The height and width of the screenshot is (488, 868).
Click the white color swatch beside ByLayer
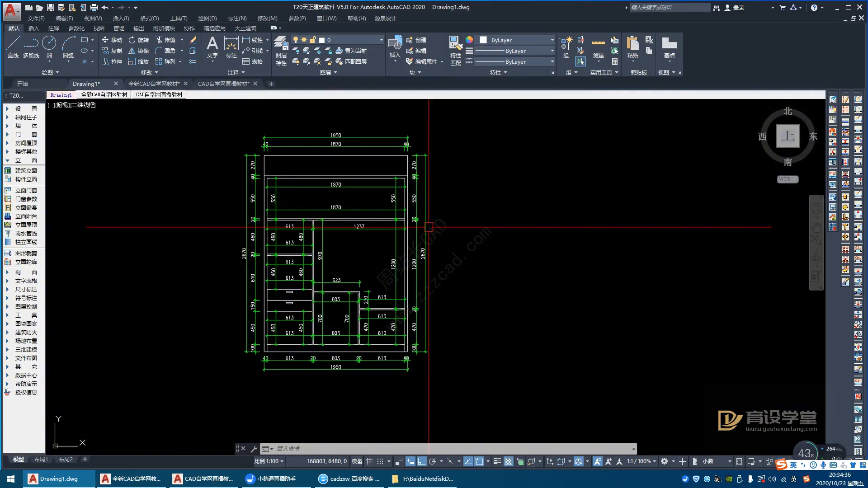tap(483, 40)
